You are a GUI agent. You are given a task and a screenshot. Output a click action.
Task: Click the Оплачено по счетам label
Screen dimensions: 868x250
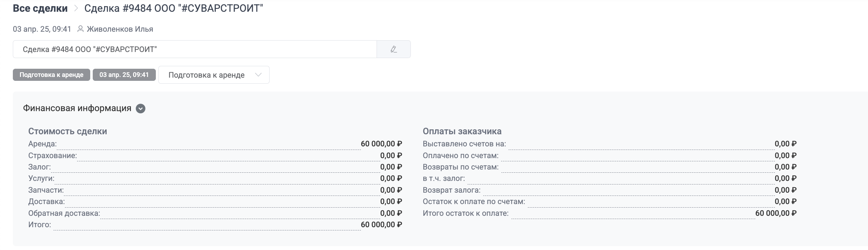pos(461,156)
